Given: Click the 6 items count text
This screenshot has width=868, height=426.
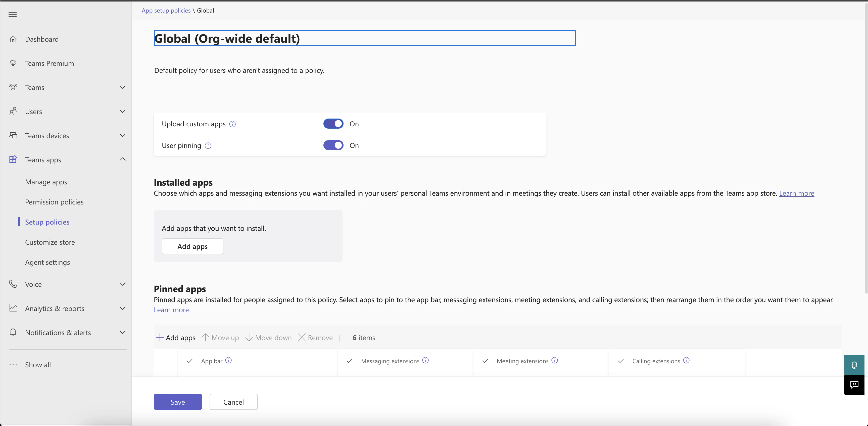Looking at the screenshot, I should 364,337.
